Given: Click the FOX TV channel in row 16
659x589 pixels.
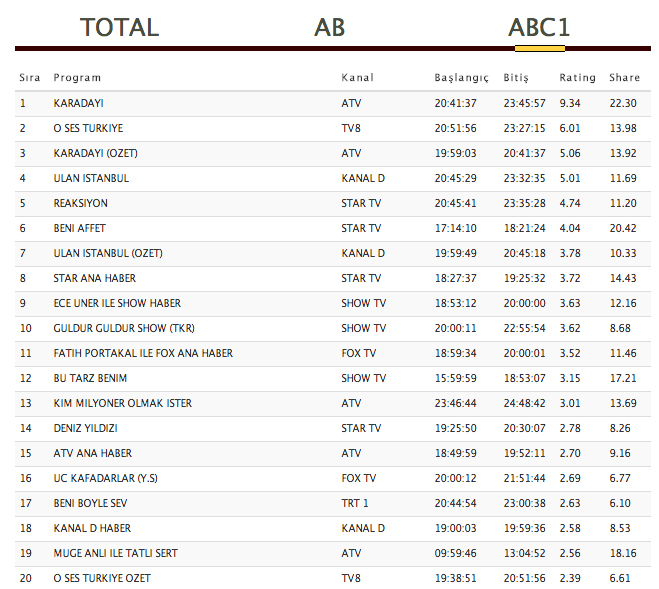Looking at the screenshot, I should pos(358,478).
